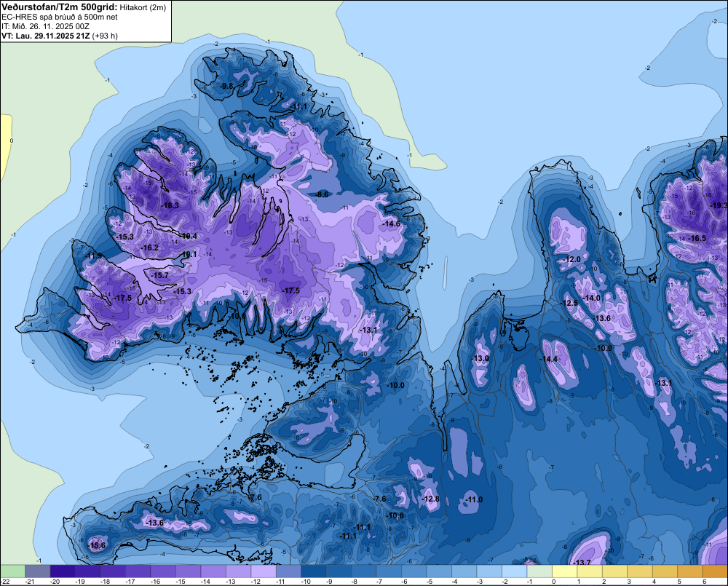Click the -14.0 temperature value
The image size is (728, 586).
point(591,298)
